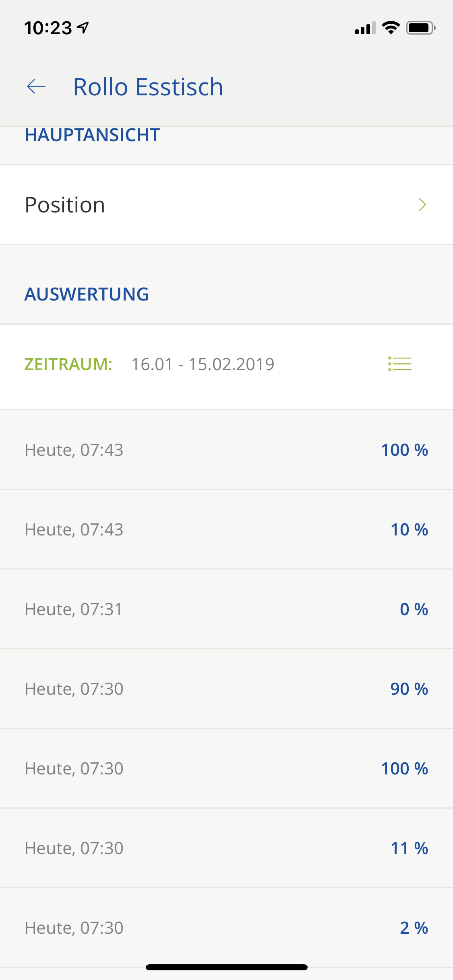Tap the location arrow in status bar
Image resolution: width=453 pixels, height=980 pixels.
[x=83, y=27]
